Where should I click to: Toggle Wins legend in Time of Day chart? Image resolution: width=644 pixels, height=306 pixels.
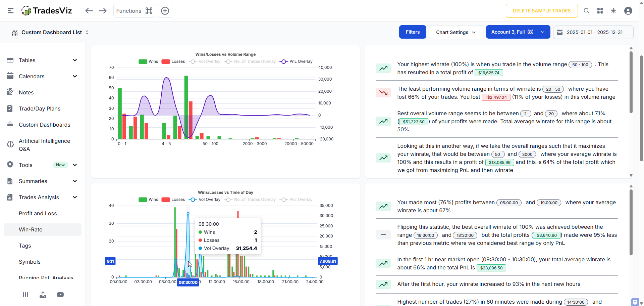tap(148, 200)
